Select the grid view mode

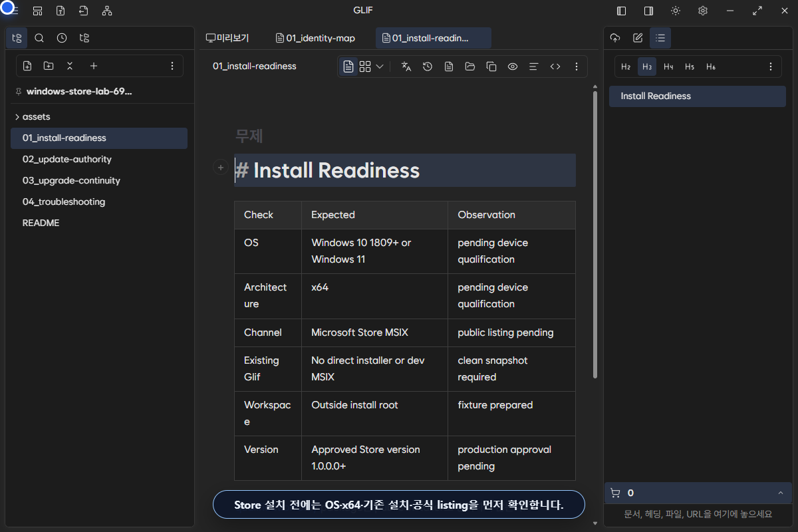click(x=365, y=66)
